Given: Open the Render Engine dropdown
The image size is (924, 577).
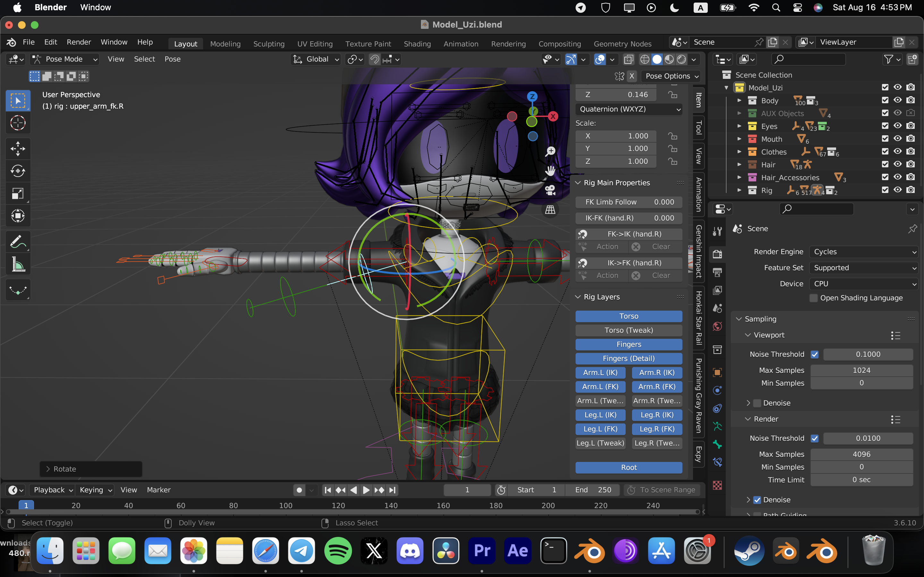Looking at the screenshot, I should pos(864,252).
